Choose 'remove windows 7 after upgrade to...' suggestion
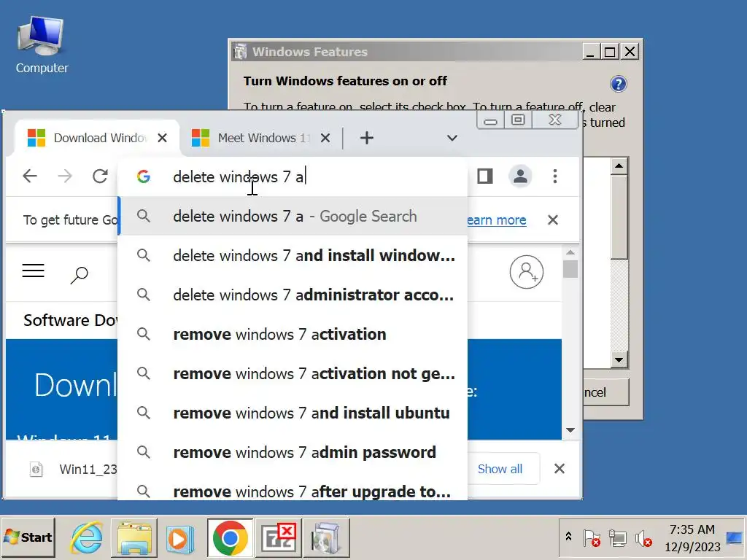The width and height of the screenshot is (747, 560). click(293, 491)
